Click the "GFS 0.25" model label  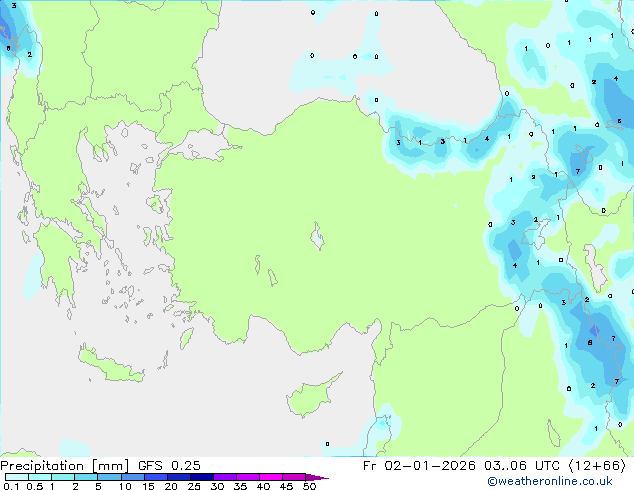[169, 466]
